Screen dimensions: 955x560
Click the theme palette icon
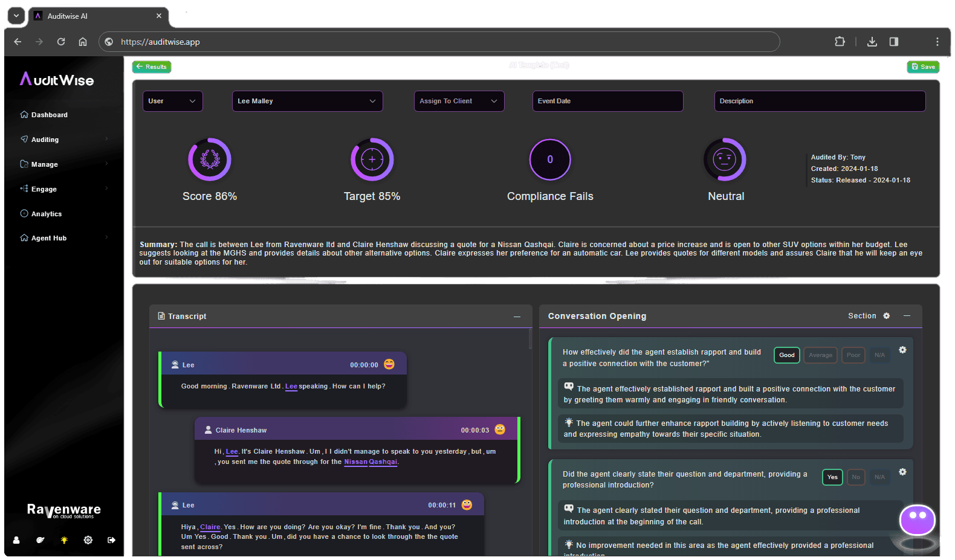point(40,540)
